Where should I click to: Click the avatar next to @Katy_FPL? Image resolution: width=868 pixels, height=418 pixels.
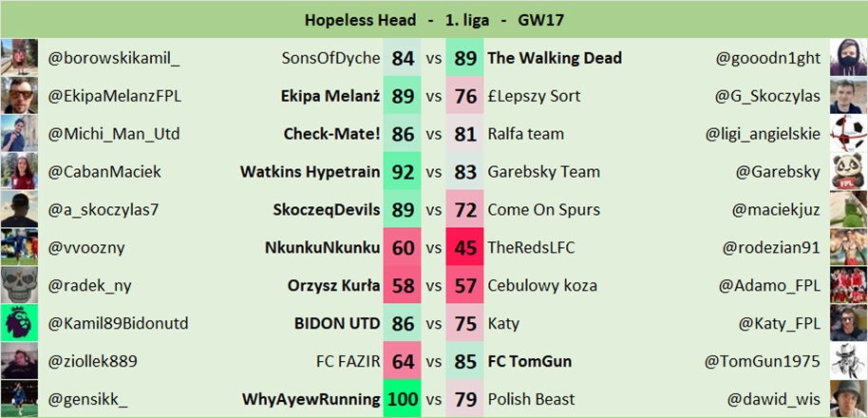coord(848,323)
